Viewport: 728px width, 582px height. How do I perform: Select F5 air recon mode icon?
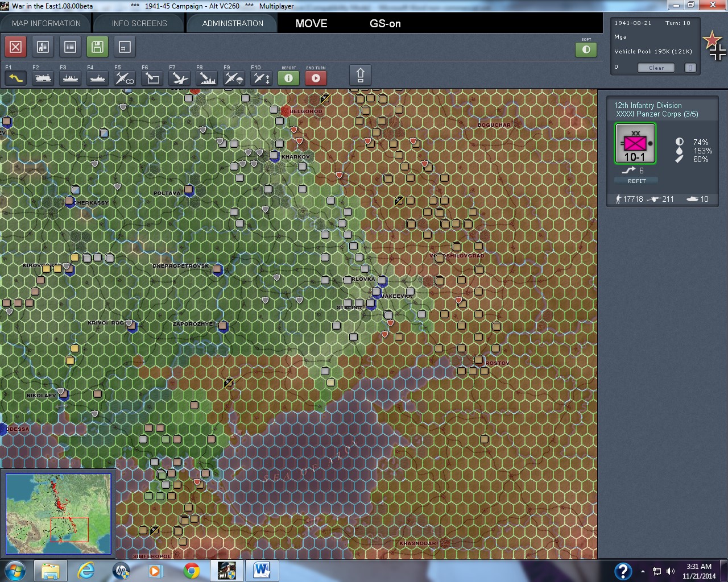point(125,78)
